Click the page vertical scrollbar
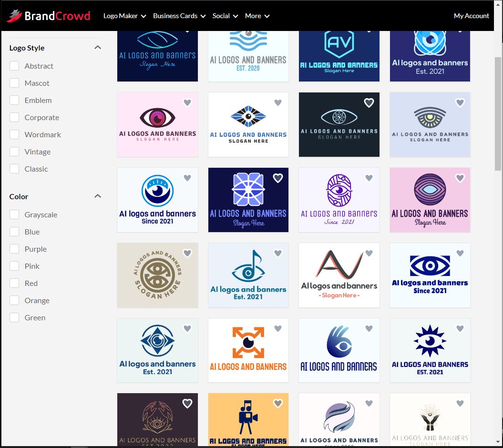 (x=498, y=114)
